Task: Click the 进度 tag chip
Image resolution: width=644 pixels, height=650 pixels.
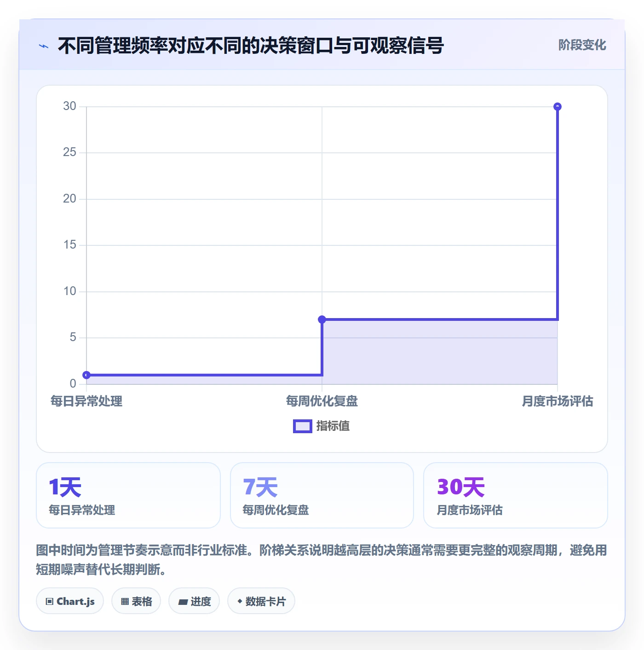Action: [194, 601]
